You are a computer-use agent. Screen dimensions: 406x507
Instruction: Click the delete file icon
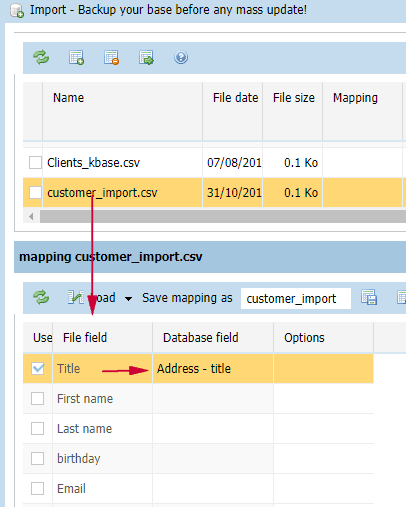pyautogui.click(x=111, y=57)
